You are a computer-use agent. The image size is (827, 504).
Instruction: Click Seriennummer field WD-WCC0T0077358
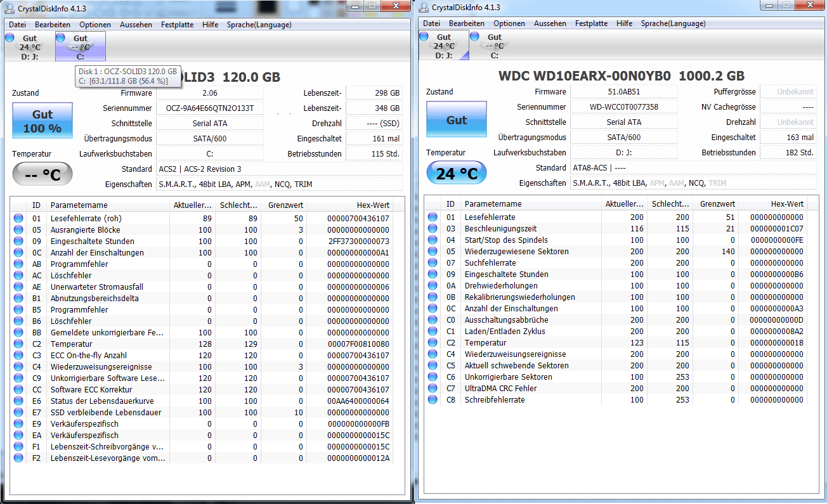(x=624, y=107)
